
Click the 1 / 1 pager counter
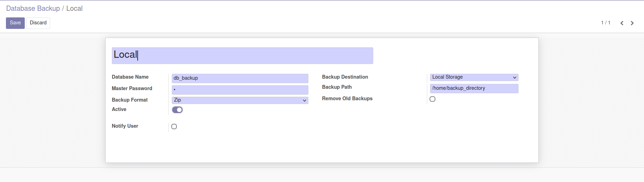coord(606,23)
